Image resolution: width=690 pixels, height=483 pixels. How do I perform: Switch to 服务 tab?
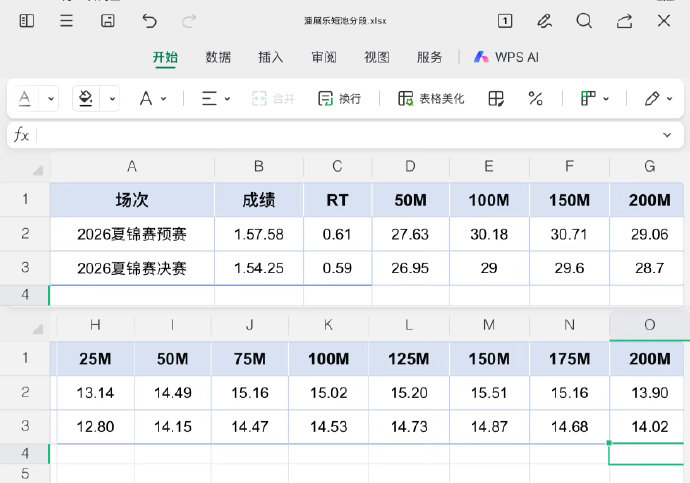(429, 57)
